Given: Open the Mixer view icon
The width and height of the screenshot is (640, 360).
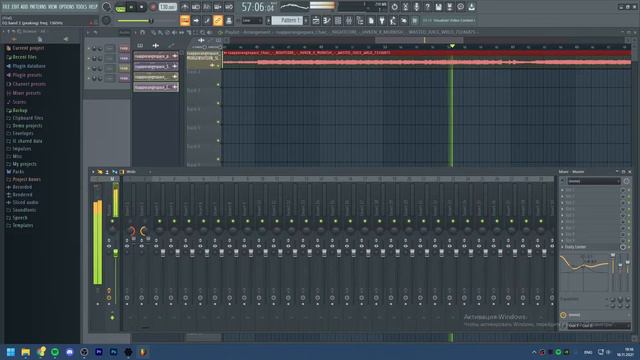Looking at the screenshot, I should coord(349,20).
